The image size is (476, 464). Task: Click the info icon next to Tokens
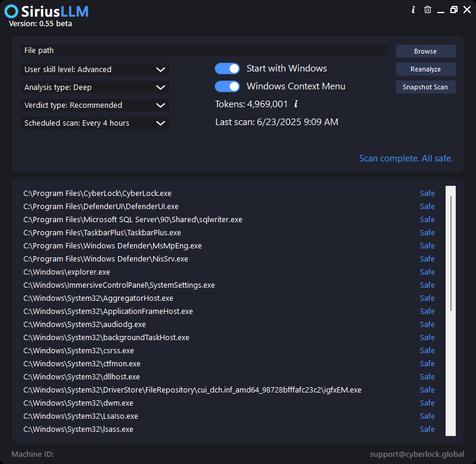(x=296, y=104)
